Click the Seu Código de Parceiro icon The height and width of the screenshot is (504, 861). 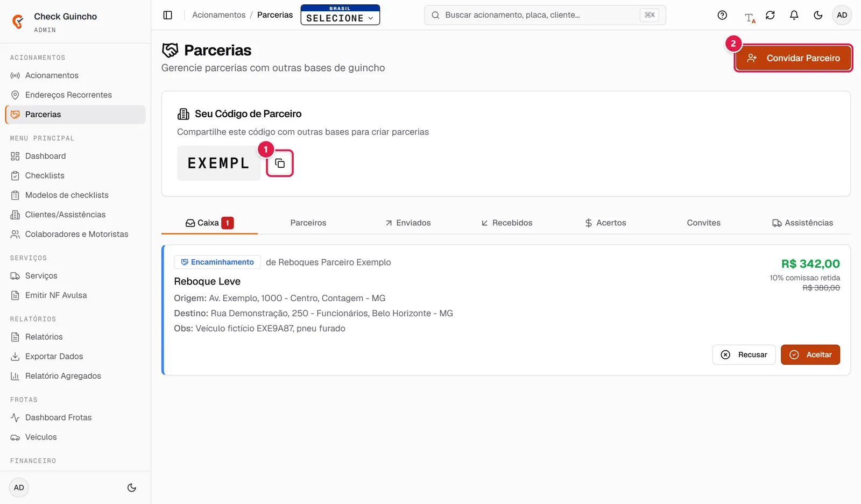(x=184, y=114)
